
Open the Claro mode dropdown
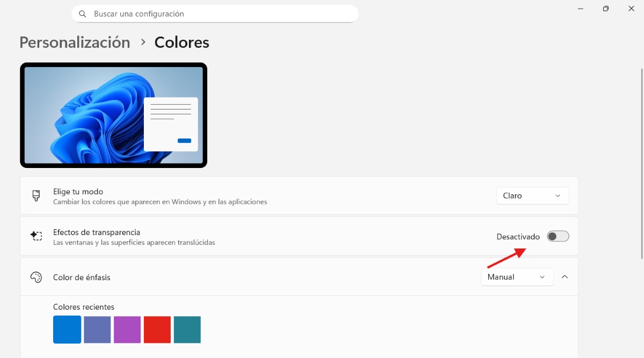coord(532,195)
